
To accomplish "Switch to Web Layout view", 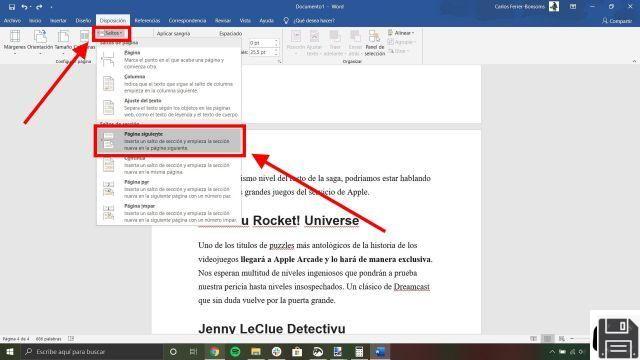I will (x=562, y=338).
